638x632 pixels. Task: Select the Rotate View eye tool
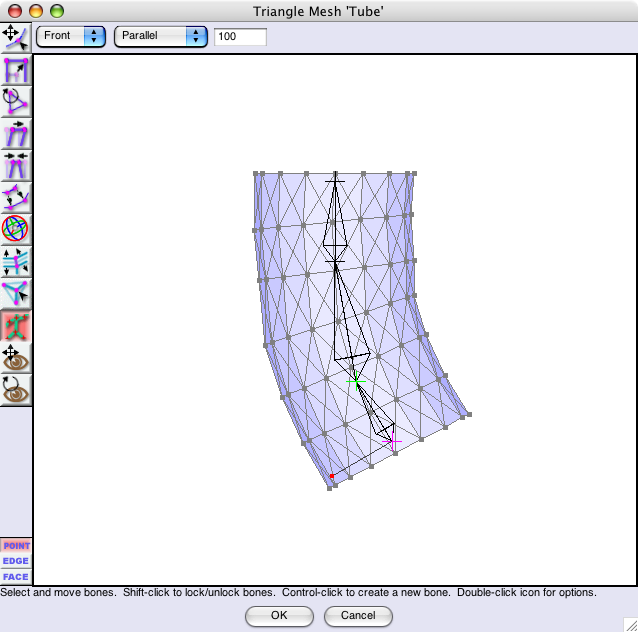16,390
